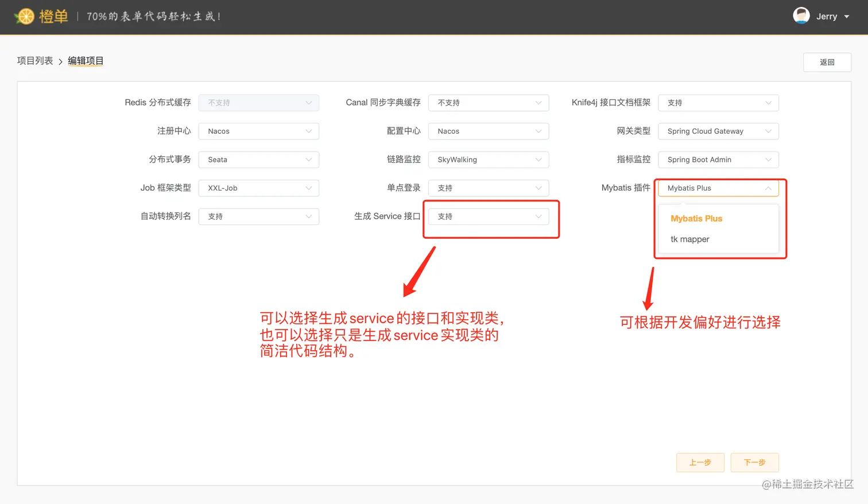
Task: Click the 生成 Service 接口 label
Action: [387, 216]
